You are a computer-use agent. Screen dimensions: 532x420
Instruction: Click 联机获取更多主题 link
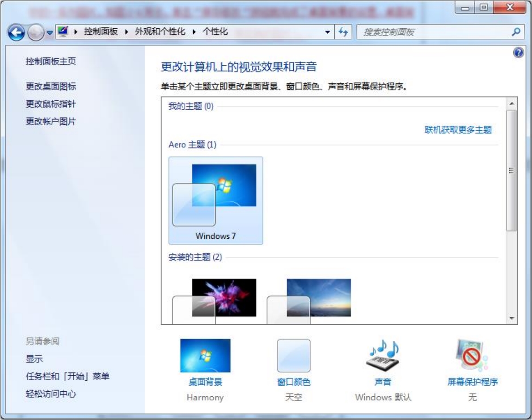pos(458,130)
